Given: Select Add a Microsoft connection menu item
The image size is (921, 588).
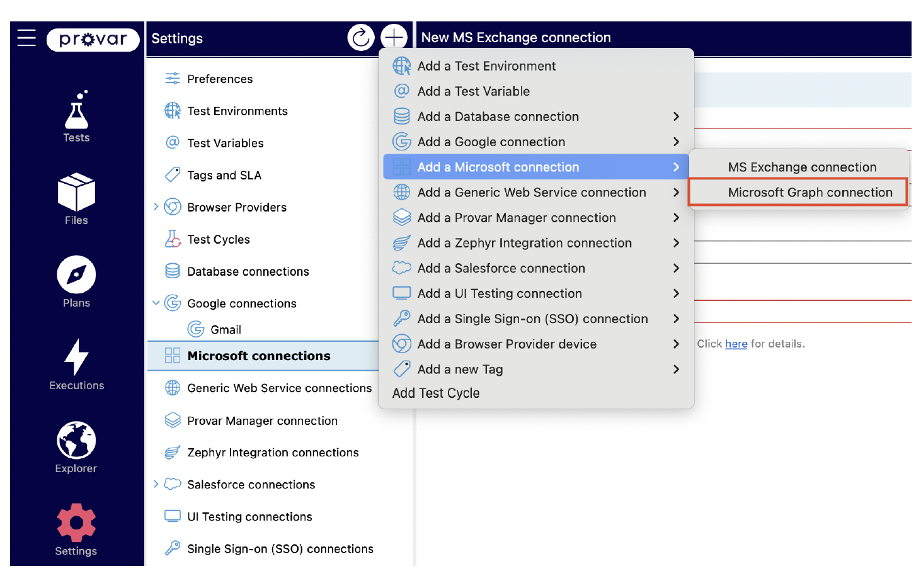Looking at the screenshot, I should click(x=537, y=167).
